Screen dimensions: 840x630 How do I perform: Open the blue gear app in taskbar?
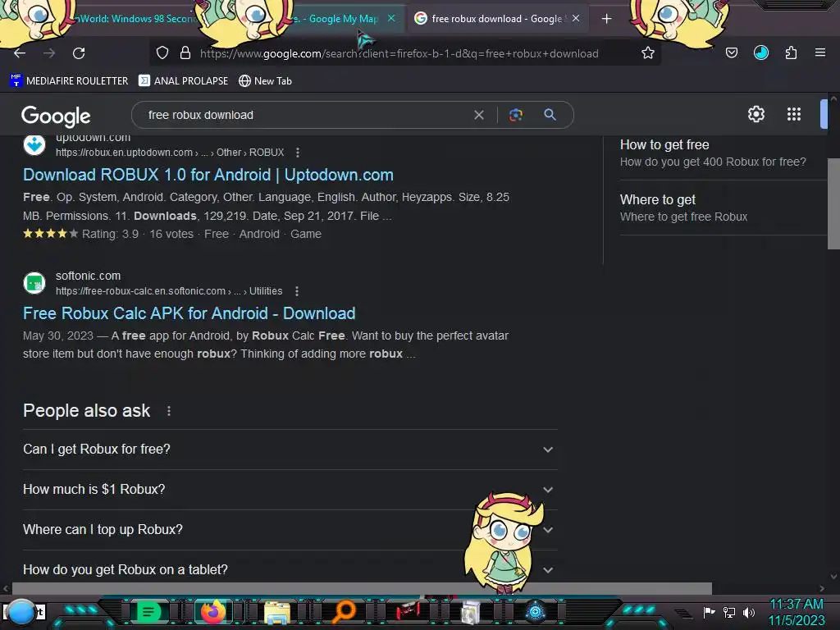535,612
